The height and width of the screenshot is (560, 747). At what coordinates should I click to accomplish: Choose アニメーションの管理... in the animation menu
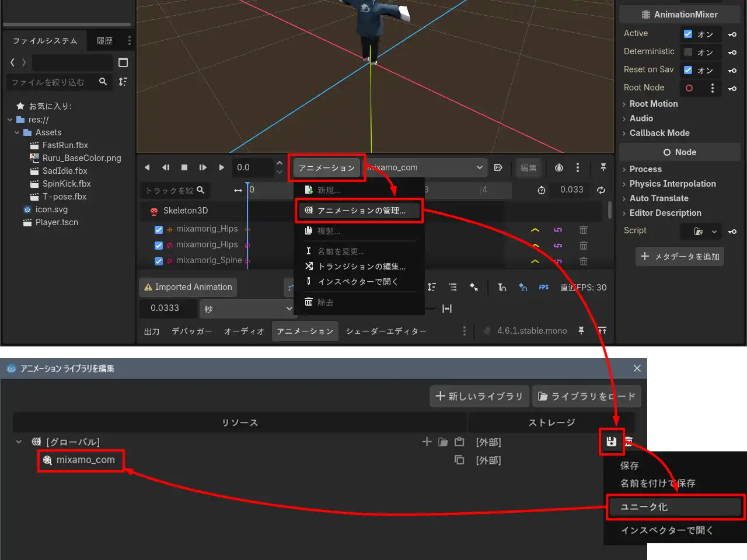tap(359, 211)
